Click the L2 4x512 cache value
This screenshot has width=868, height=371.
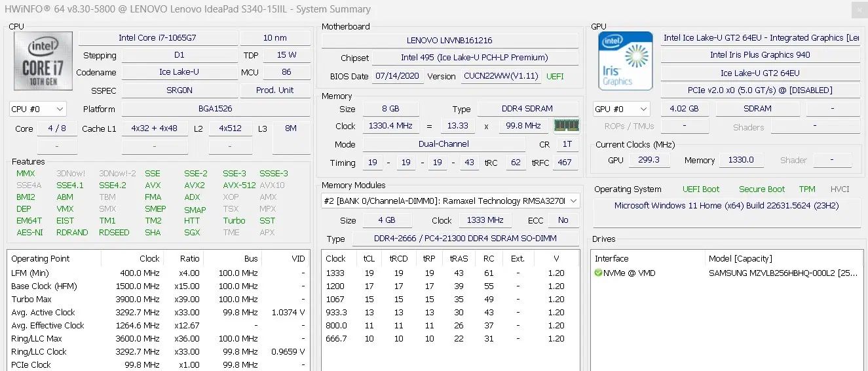[x=231, y=128]
